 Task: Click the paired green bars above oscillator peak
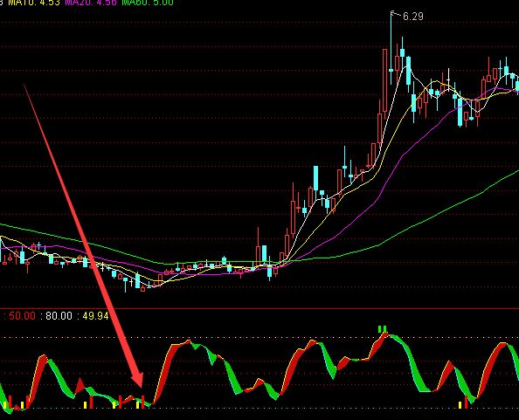click(382, 329)
